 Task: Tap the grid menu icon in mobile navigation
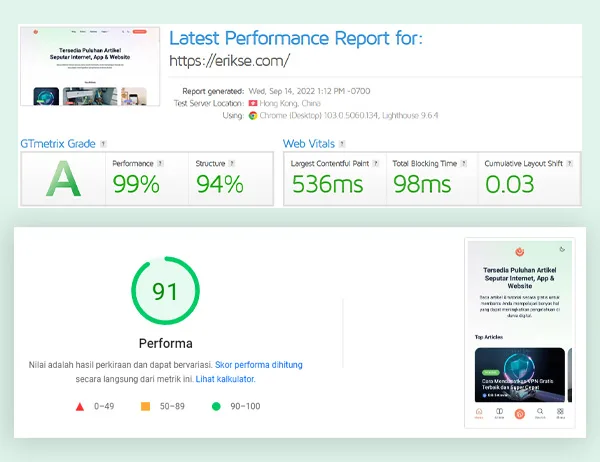[x=560, y=412]
